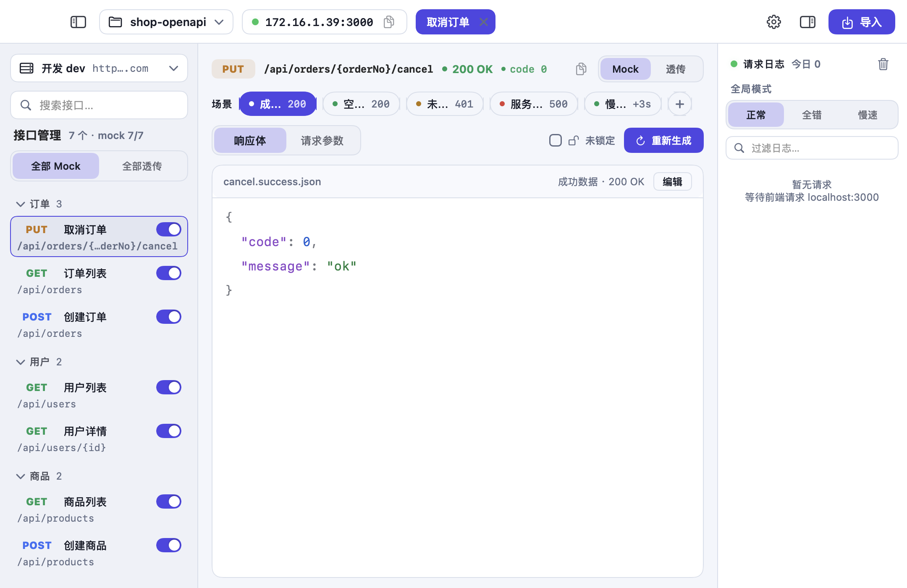Clear request logs with trash icon
907x588 pixels.
coord(883,64)
